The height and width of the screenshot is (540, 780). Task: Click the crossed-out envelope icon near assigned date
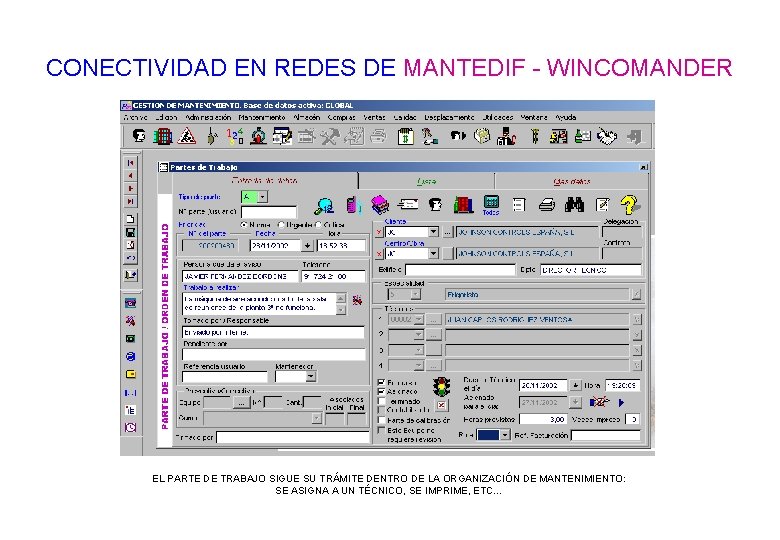(x=599, y=401)
